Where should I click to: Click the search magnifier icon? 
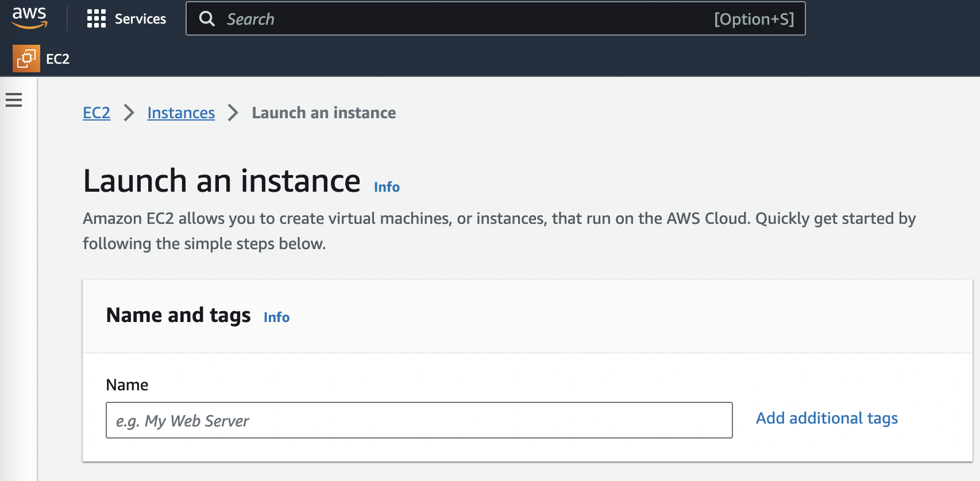(207, 19)
